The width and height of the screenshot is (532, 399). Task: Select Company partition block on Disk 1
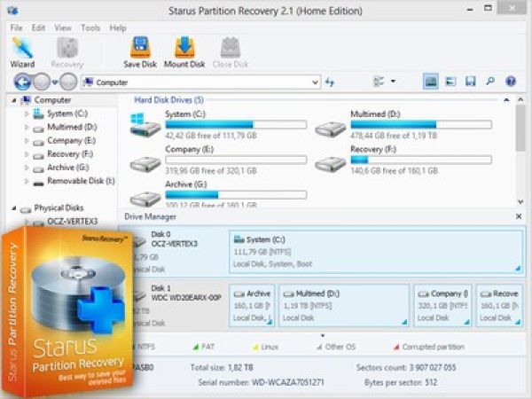click(x=442, y=306)
